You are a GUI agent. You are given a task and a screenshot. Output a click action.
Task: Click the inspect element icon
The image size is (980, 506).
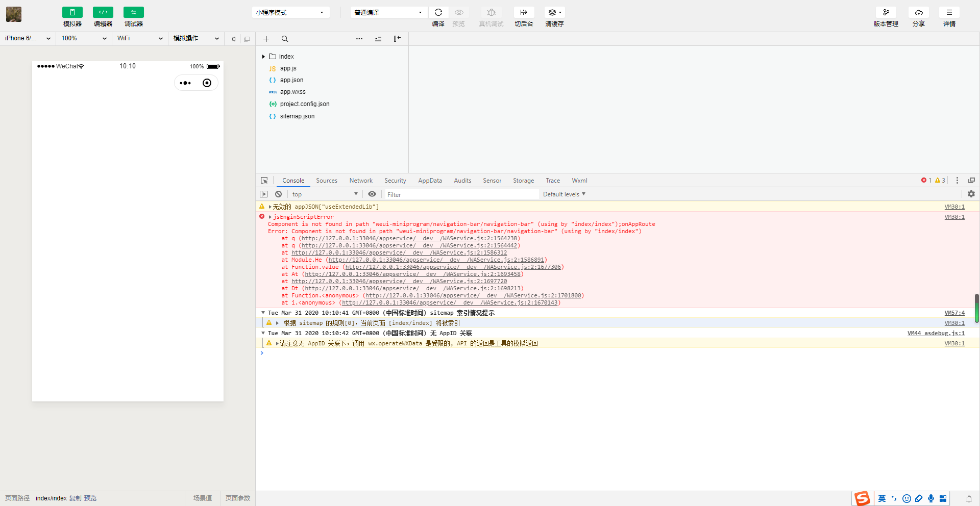point(264,181)
